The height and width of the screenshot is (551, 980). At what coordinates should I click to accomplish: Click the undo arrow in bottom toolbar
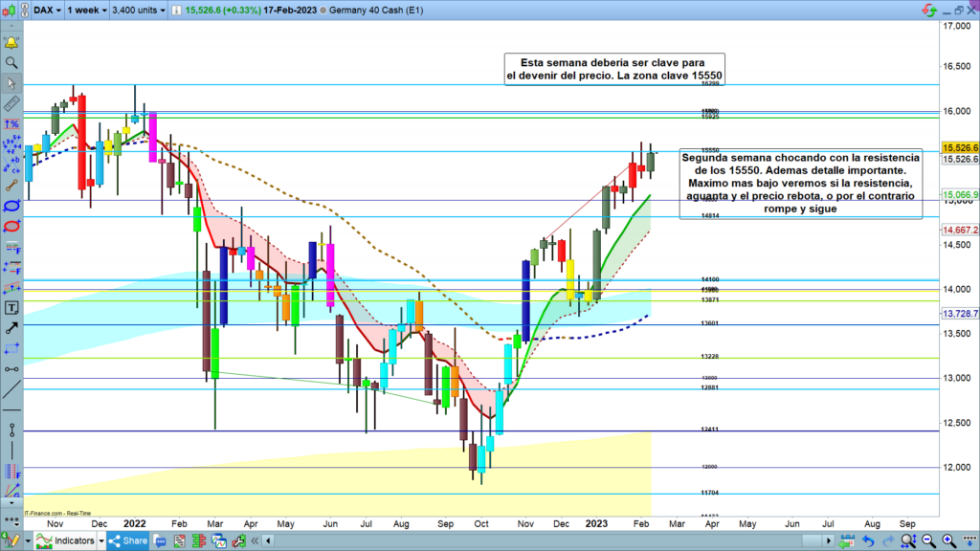tap(867, 541)
